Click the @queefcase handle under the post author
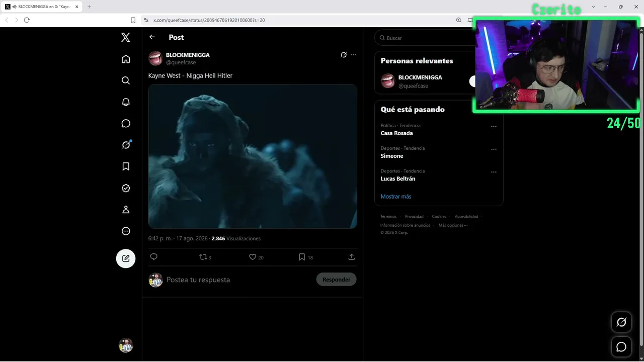This screenshot has height=362, width=644. click(x=181, y=63)
